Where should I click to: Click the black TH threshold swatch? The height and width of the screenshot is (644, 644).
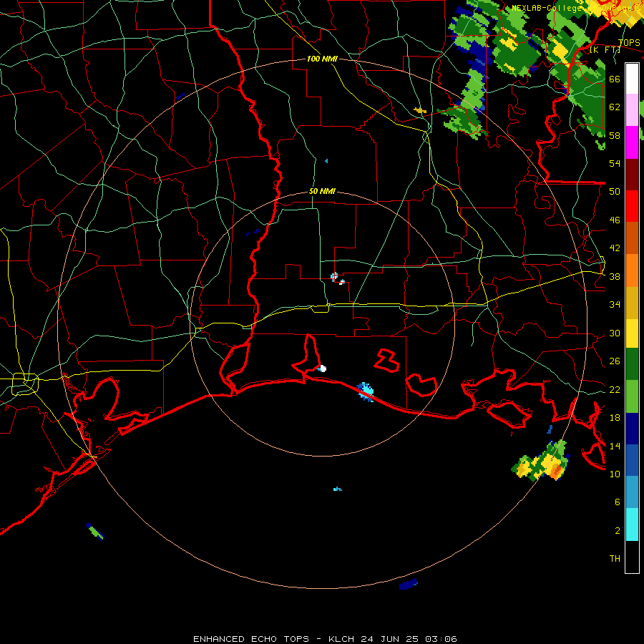(x=632, y=557)
